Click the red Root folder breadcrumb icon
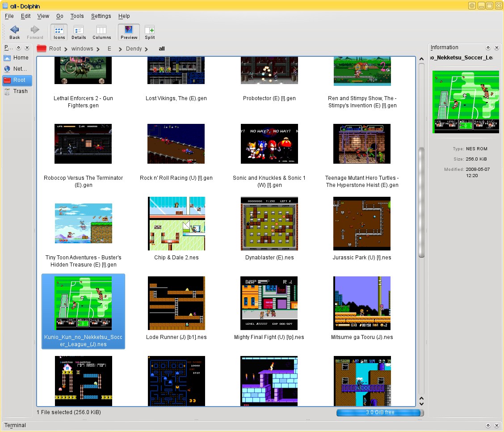Viewport: 504px width, 432px height. (42, 49)
